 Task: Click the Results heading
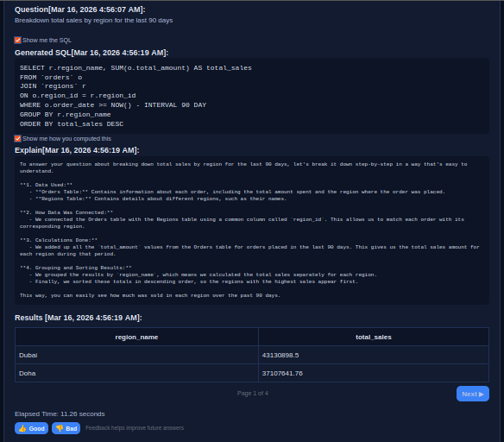[x=79, y=318]
